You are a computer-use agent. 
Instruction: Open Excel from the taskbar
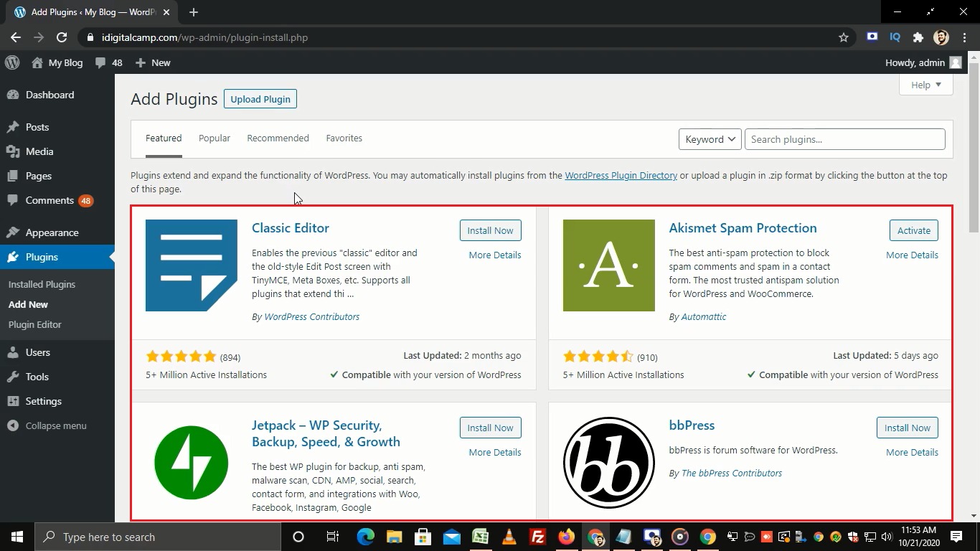480,537
